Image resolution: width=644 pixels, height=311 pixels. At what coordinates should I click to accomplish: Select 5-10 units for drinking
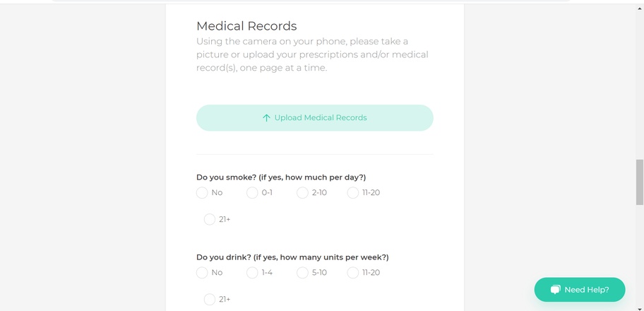pyautogui.click(x=302, y=273)
